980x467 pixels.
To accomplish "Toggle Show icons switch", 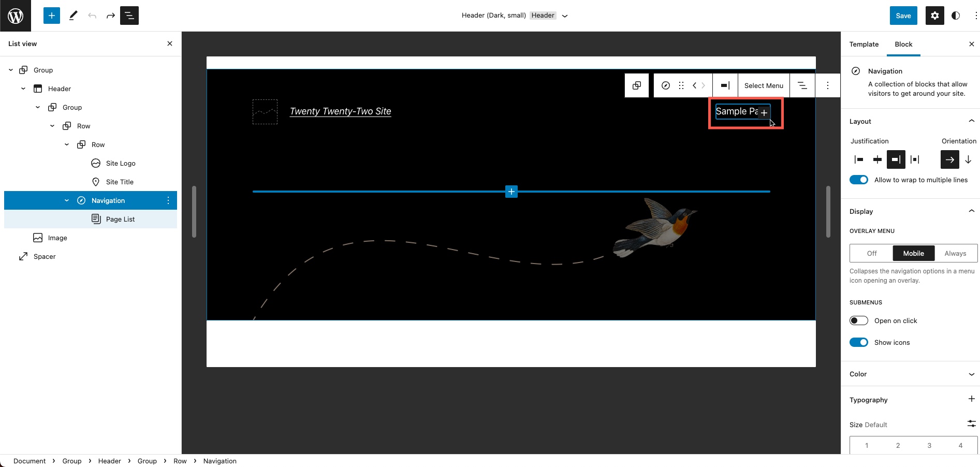I will [x=859, y=342].
